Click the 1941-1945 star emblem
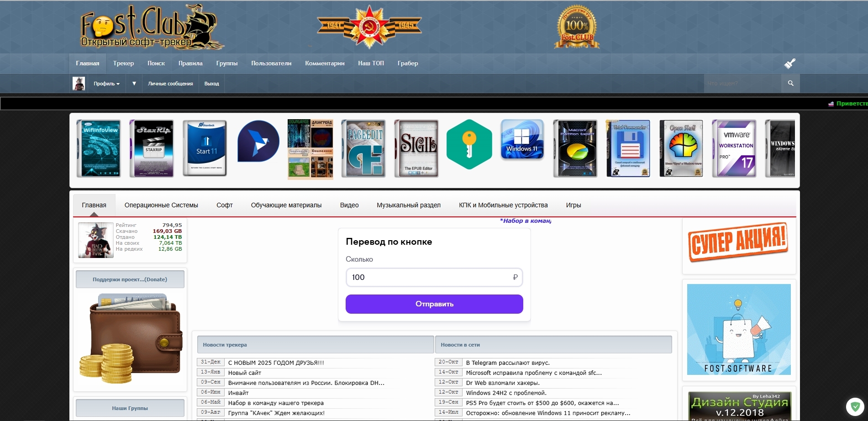The width and height of the screenshot is (868, 421). click(369, 27)
